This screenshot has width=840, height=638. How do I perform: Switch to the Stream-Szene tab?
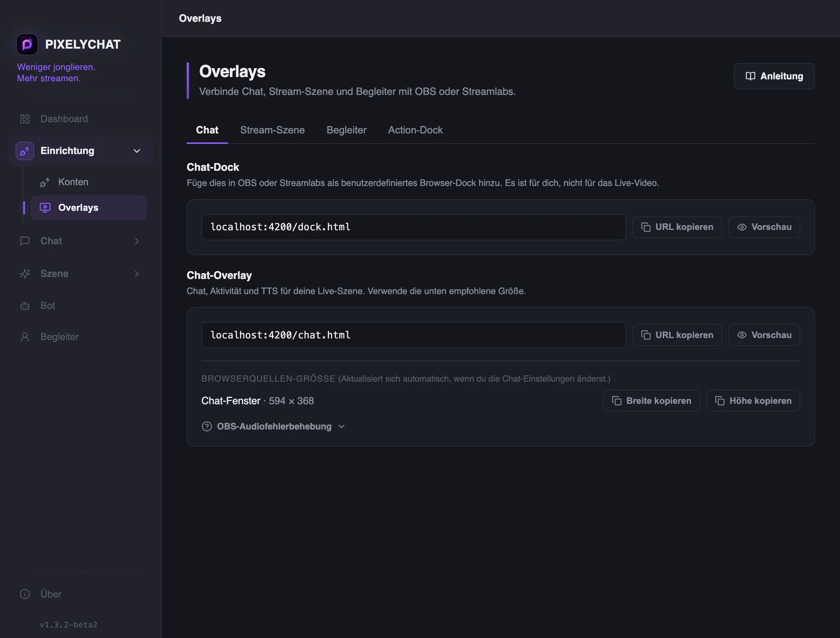273,130
